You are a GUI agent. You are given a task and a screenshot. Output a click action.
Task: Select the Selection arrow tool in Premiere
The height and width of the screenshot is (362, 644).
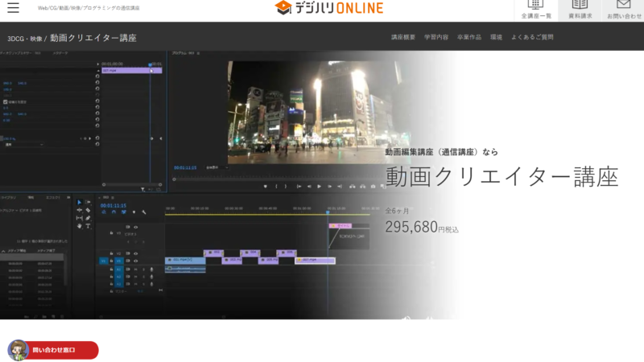79,203
